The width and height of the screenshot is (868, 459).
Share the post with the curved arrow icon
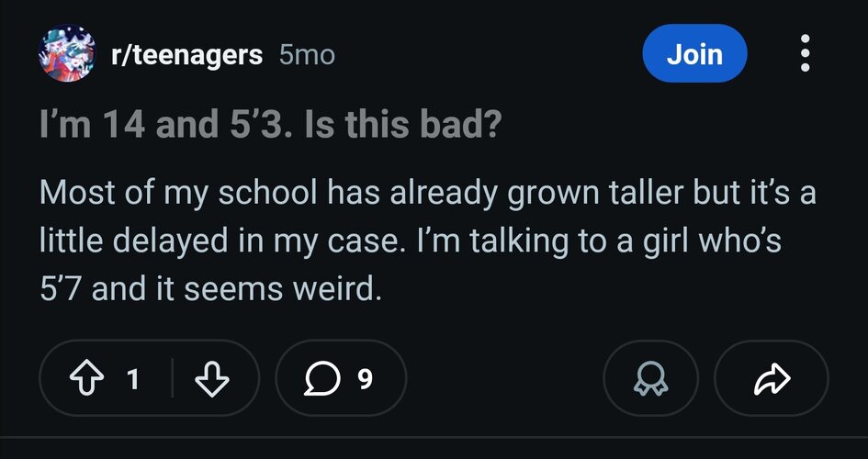[772, 378]
